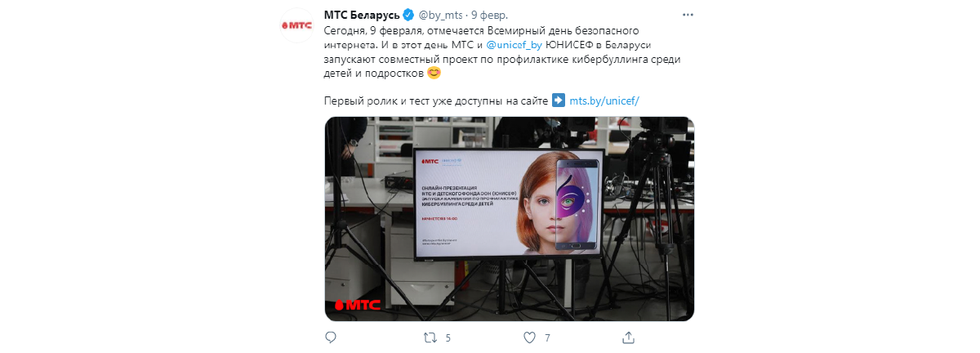Click the smiling face emoji
Screen dimensions: 980x353
point(434,73)
